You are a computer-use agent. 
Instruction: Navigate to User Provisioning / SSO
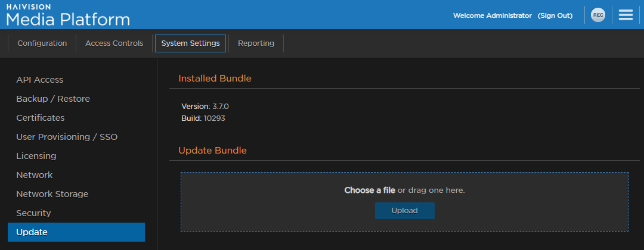tap(67, 137)
